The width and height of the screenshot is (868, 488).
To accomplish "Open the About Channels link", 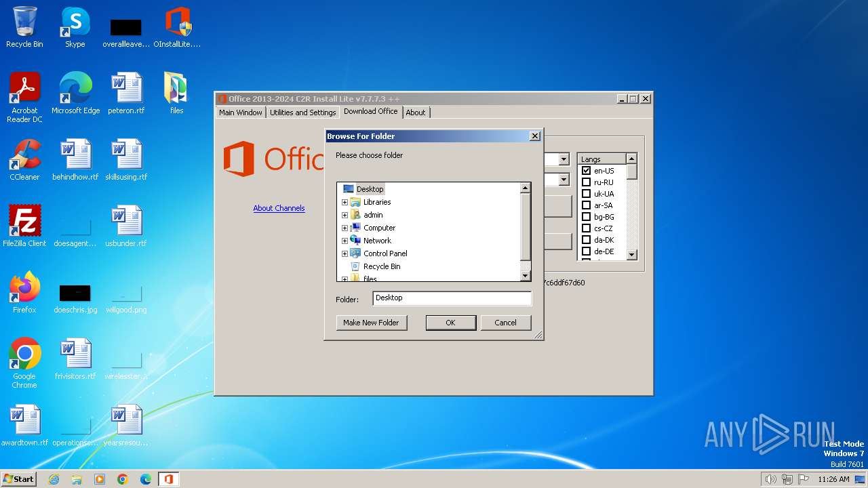I will [x=279, y=208].
